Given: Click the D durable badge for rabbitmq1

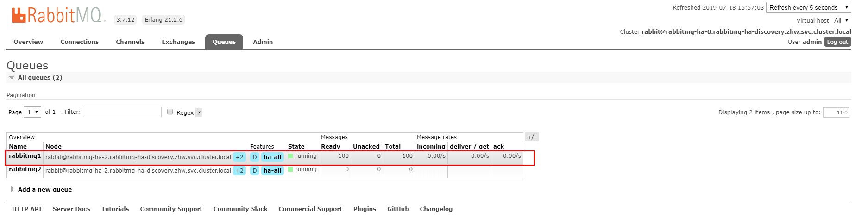Looking at the screenshot, I should click(255, 157).
